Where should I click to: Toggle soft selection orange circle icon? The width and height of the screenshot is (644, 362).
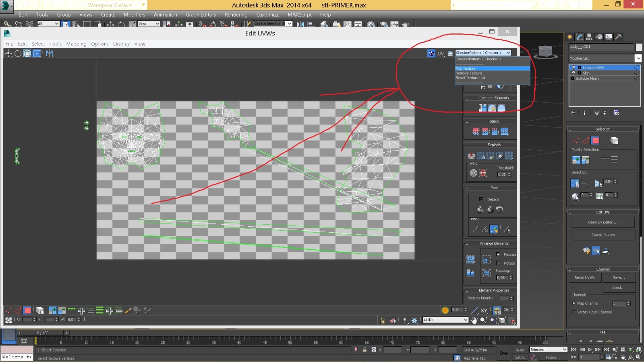(x=445, y=310)
